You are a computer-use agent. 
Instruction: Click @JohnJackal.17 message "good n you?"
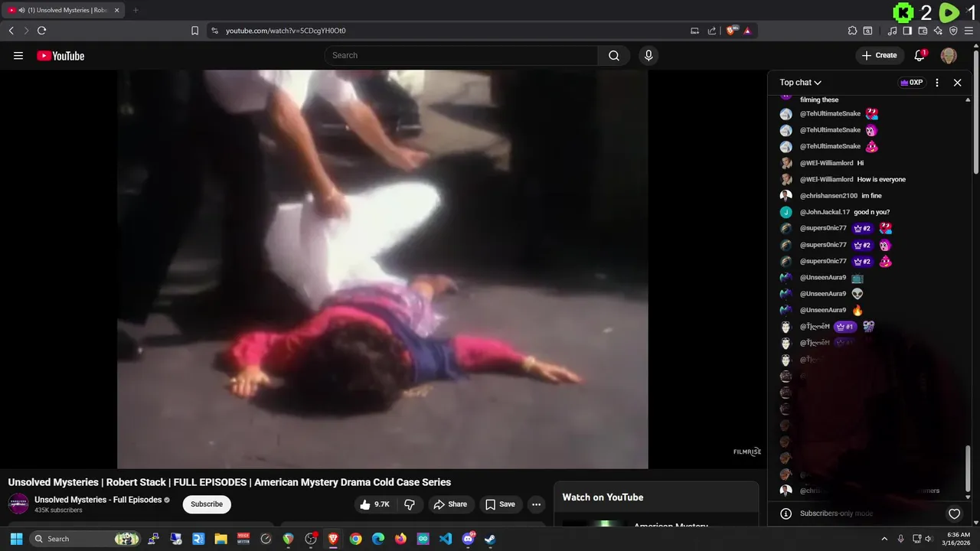click(x=871, y=212)
